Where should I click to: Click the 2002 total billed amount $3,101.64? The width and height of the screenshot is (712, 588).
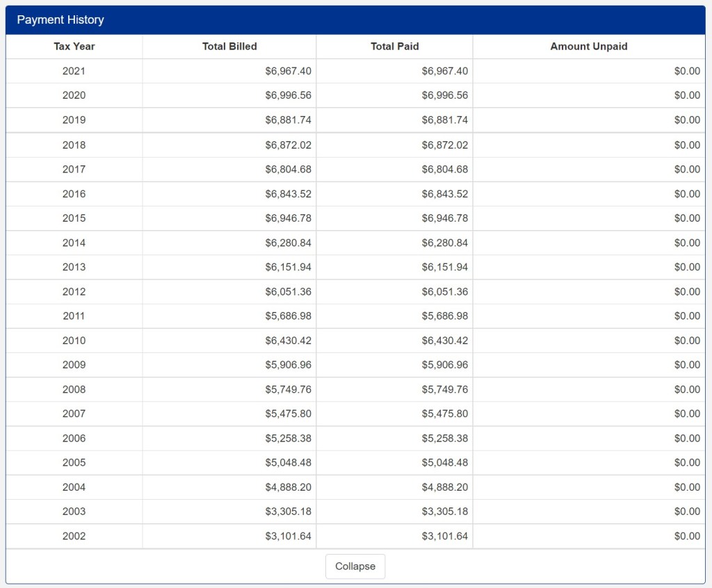(x=288, y=536)
